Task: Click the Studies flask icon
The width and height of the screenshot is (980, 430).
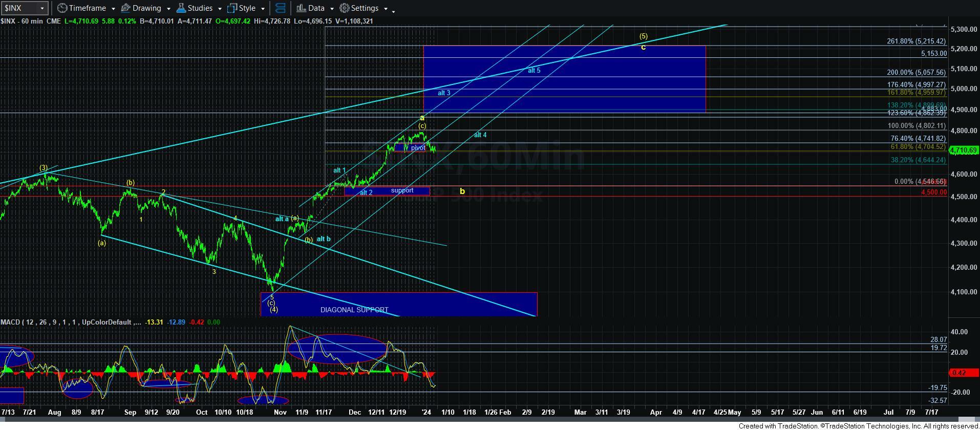Action: (181, 8)
